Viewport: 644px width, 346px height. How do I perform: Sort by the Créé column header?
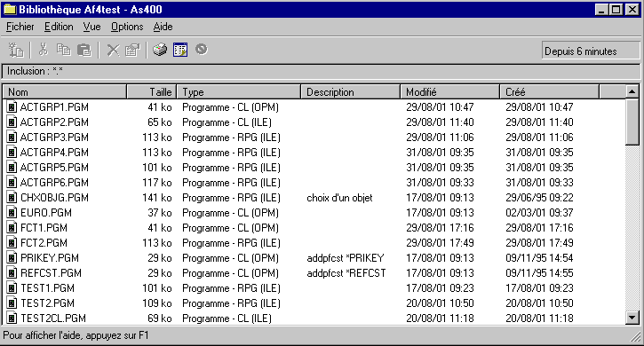click(x=550, y=92)
